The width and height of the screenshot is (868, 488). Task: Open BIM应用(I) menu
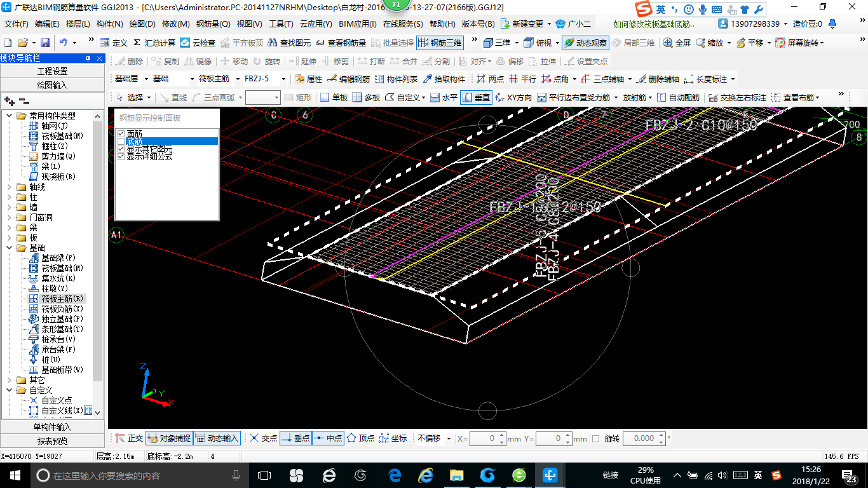(358, 24)
